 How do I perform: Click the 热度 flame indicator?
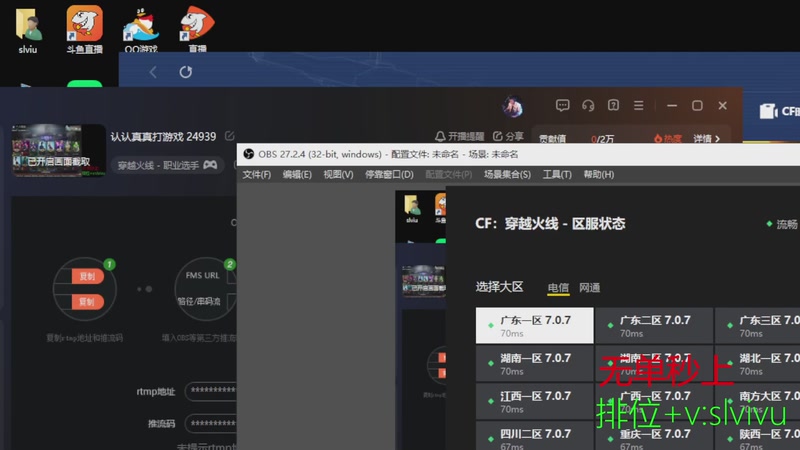click(x=667, y=138)
